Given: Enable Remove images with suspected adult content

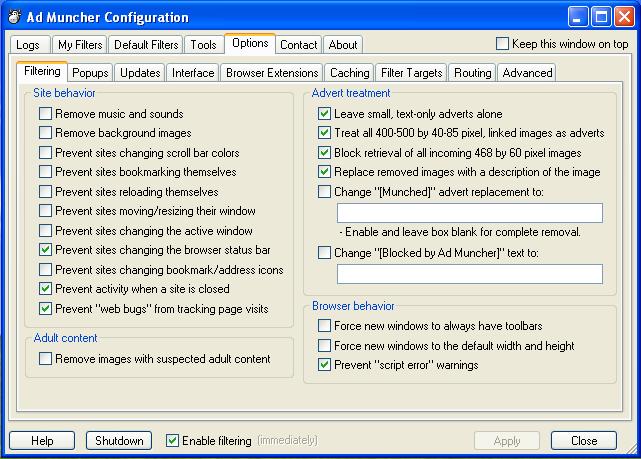Looking at the screenshot, I should 45,358.
